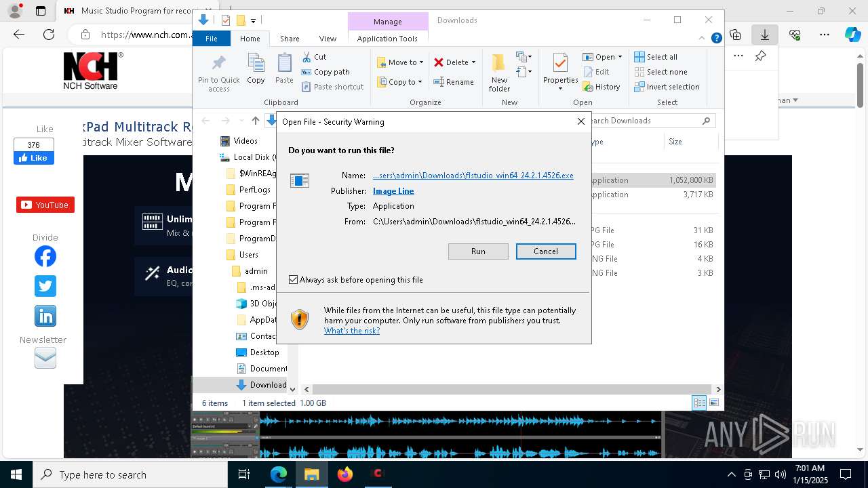
Task: Close the Security Warning dialog
Action: 580,122
